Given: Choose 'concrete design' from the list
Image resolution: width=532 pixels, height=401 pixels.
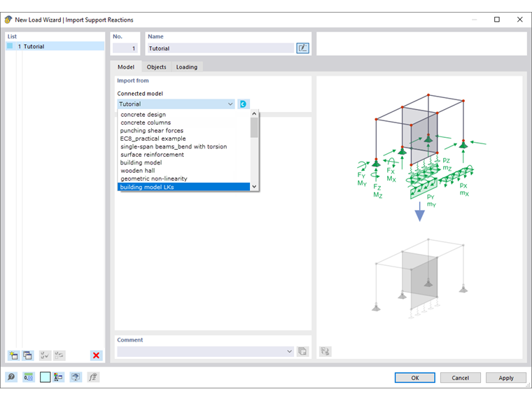Looking at the screenshot, I should pyautogui.click(x=183, y=115).
